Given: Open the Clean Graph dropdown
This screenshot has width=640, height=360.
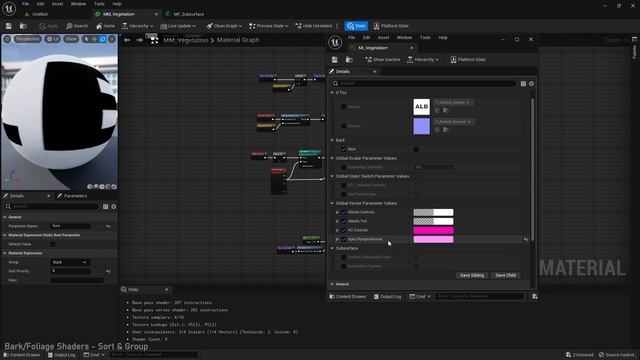Looking at the screenshot, I should 224,26.
